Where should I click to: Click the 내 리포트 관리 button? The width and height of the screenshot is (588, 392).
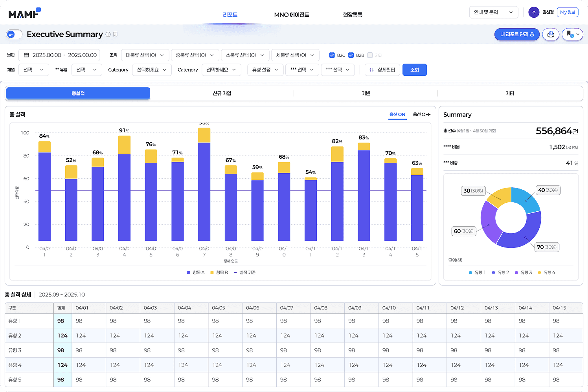pos(517,35)
